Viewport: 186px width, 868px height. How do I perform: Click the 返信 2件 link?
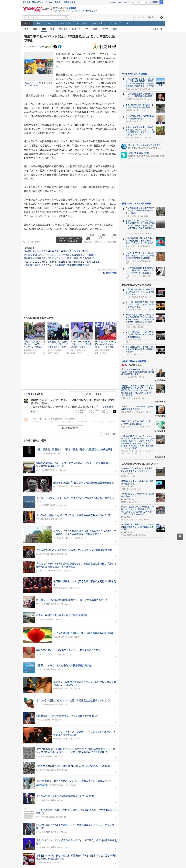[x=35, y=411]
